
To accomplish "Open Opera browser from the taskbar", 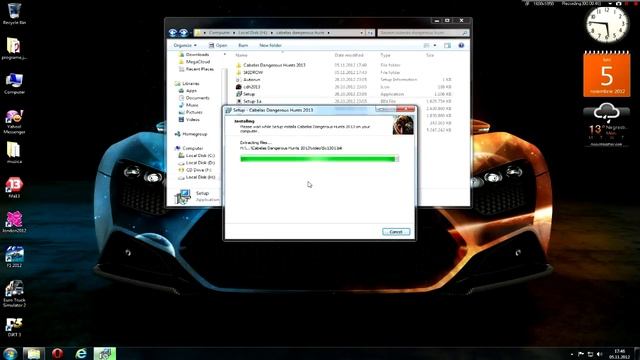I will point(57,353).
